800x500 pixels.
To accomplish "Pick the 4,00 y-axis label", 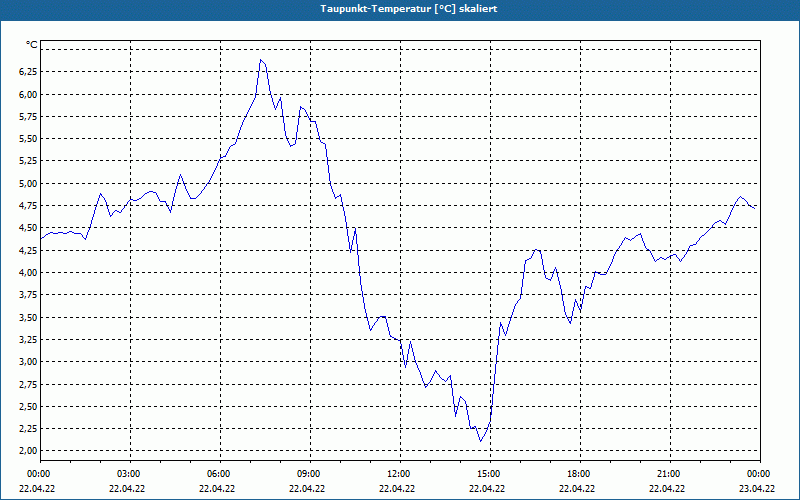I will pyautogui.click(x=28, y=272).
